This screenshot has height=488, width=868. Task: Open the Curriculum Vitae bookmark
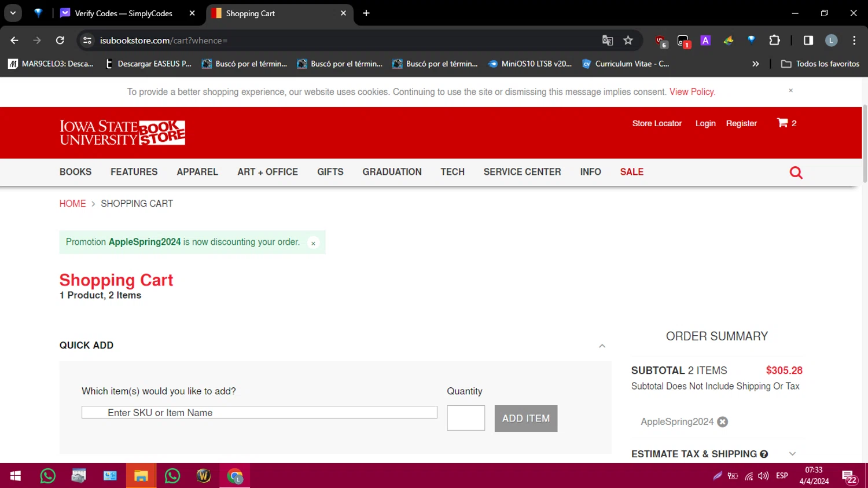pos(626,64)
